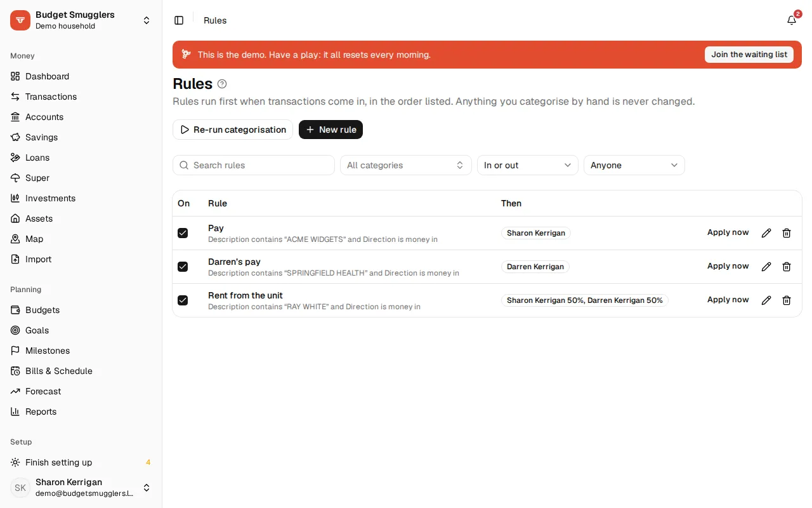The width and height of the screenshot is (812, 508).
Task: Delete the Pay rule using trash icon
Action: [787, 233]
